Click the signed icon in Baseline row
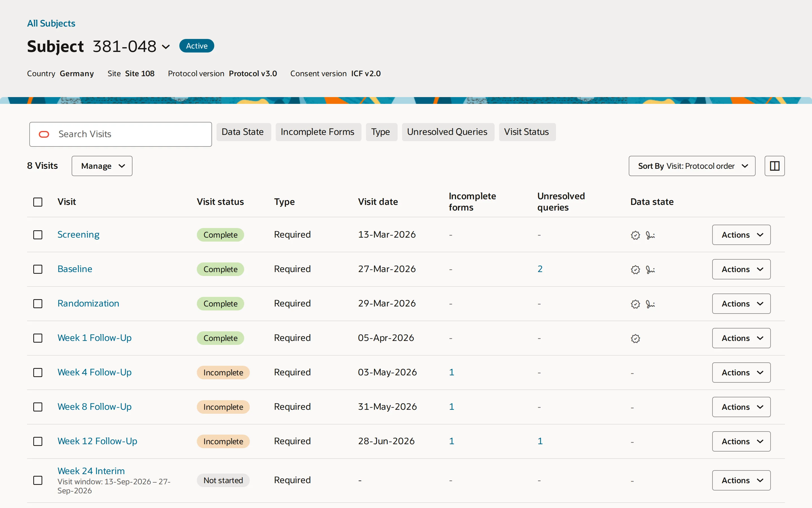Screen dimensions: 812x508 coord(650,270)
